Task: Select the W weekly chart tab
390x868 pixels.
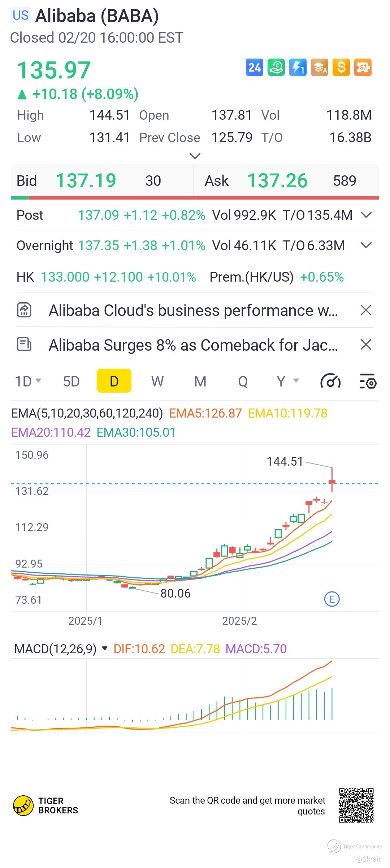Action: [157, 381]
